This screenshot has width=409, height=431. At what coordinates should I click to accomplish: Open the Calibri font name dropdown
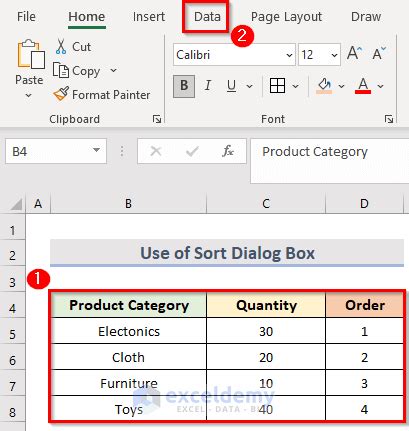[289, 55]
